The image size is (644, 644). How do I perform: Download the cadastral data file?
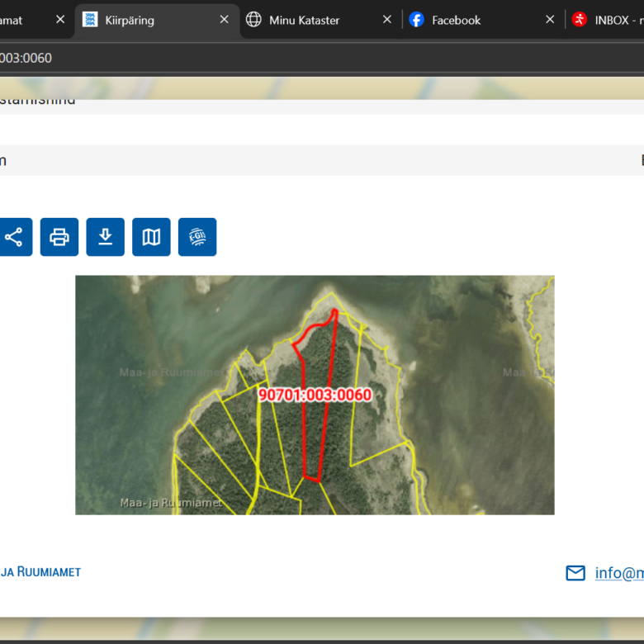click(105, 237)
